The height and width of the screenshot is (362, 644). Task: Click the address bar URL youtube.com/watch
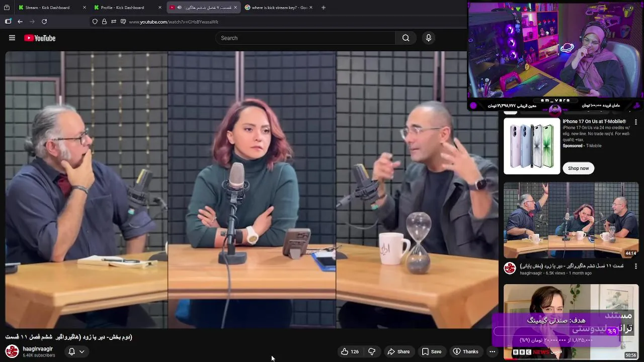(x=174, y=22)
